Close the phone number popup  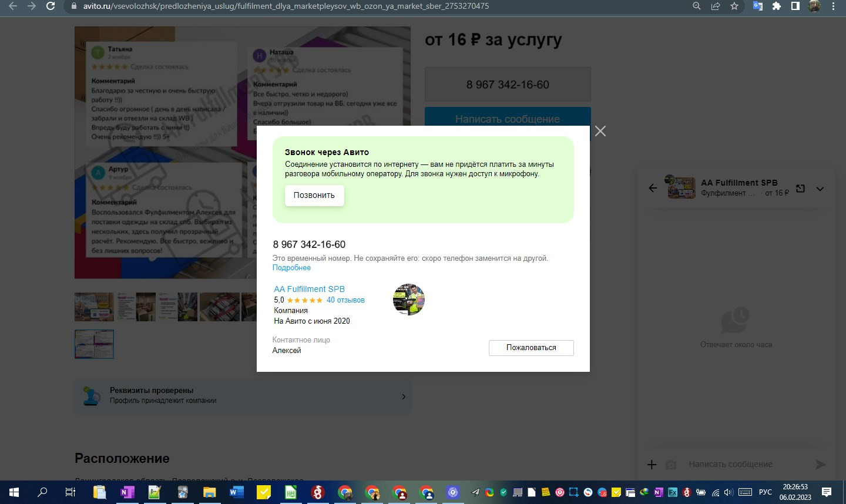(x=600, y=131)
